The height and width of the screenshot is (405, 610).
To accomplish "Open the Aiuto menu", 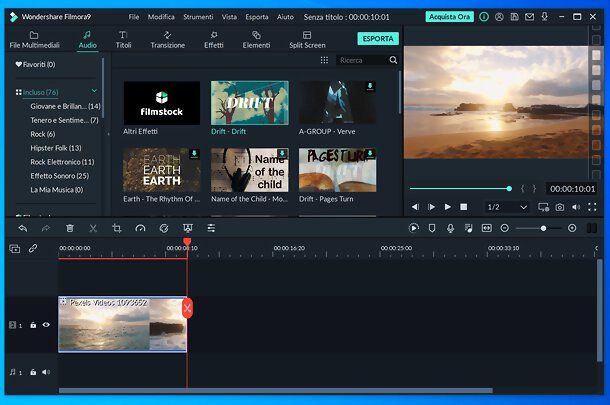I will click(285, 17).
